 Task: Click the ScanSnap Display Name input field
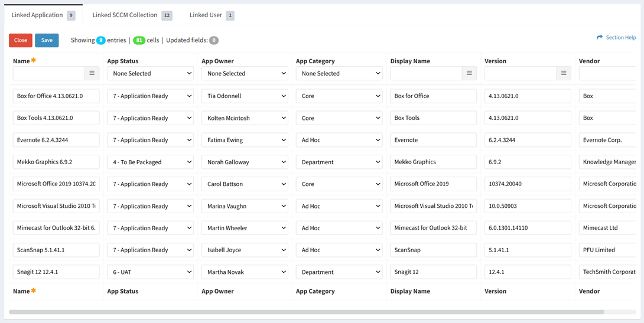click(x=433, y=250)
